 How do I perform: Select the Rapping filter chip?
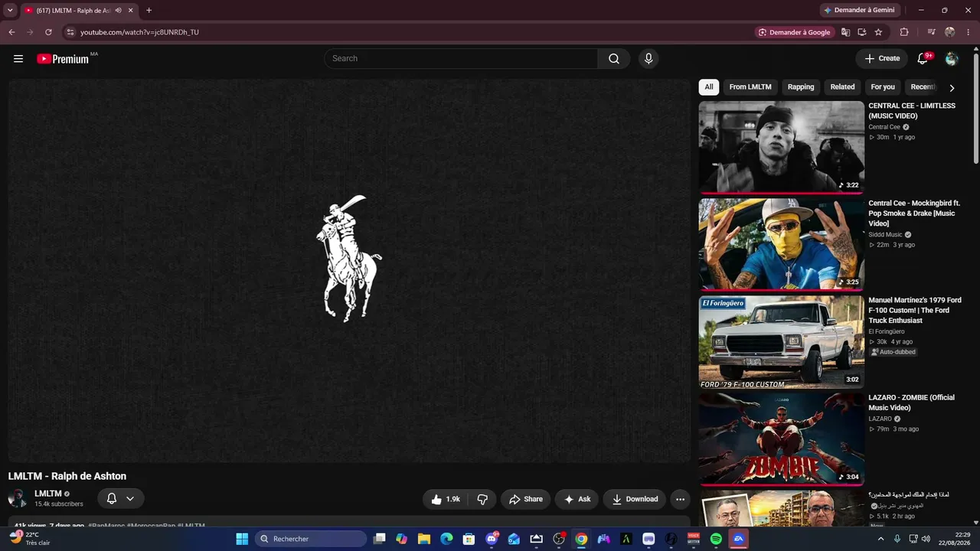801,87
